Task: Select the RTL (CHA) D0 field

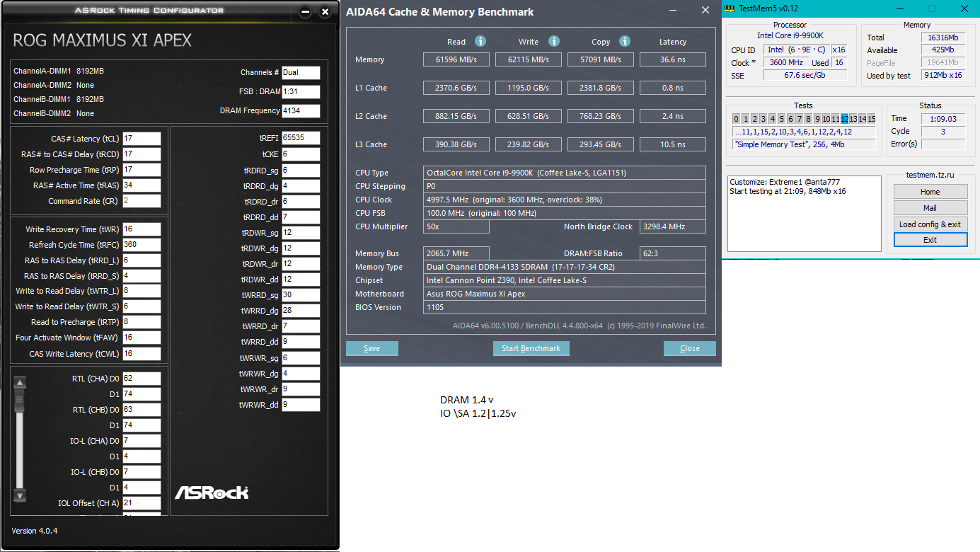Action: pyautogui.click(x=142, y=379)
